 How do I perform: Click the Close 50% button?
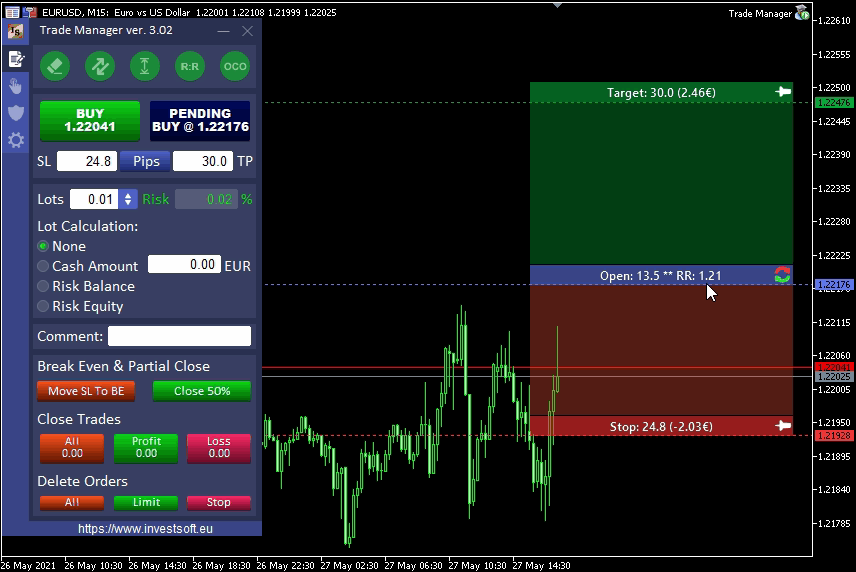coord(202,391)
